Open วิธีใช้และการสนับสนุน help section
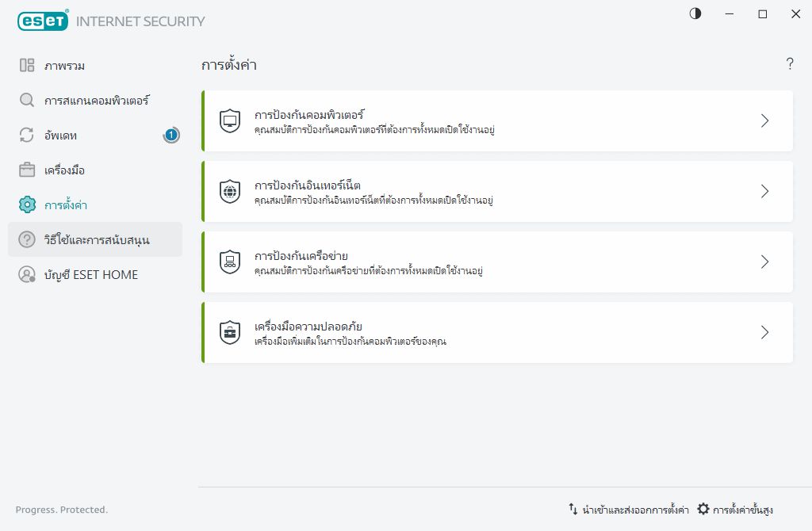This screenshot has height=531, width=812. pos(97,240)
